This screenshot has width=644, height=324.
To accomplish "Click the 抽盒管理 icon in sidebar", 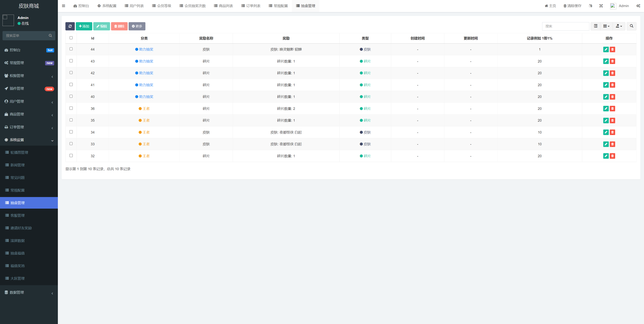I will coord(7,203).
